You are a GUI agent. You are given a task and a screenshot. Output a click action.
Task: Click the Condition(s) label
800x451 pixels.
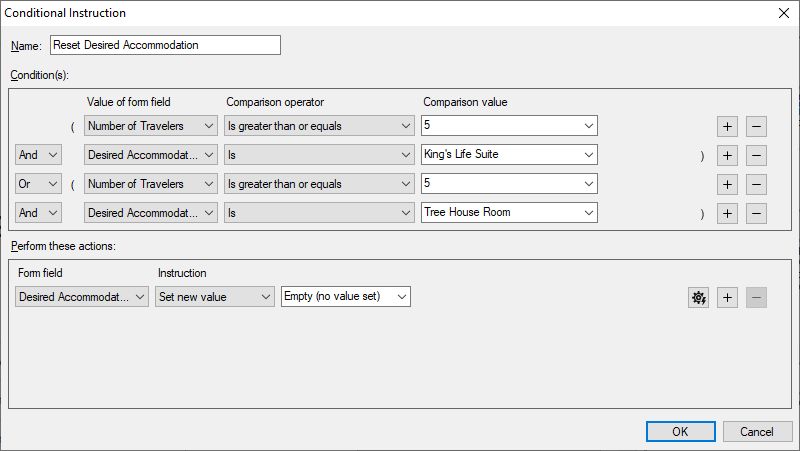pos(40,75)
